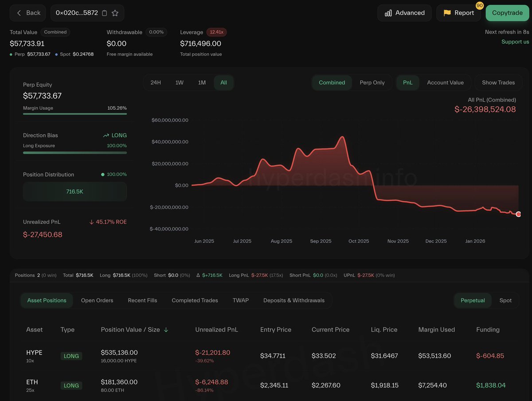Select the 24H time range
Image resolution: width=532 pixels, height=401 pixels.
tap(156, 82)
